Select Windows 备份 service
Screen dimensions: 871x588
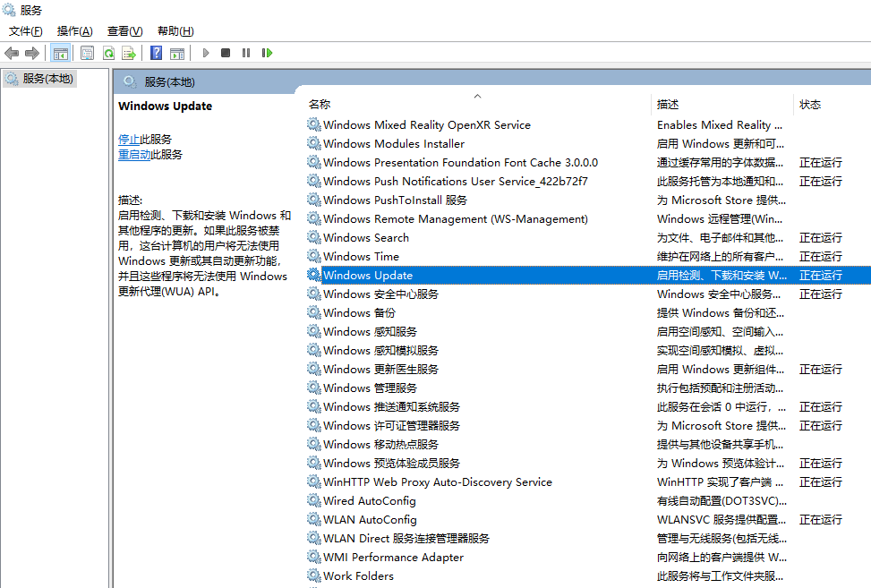(x=588, y=313)
